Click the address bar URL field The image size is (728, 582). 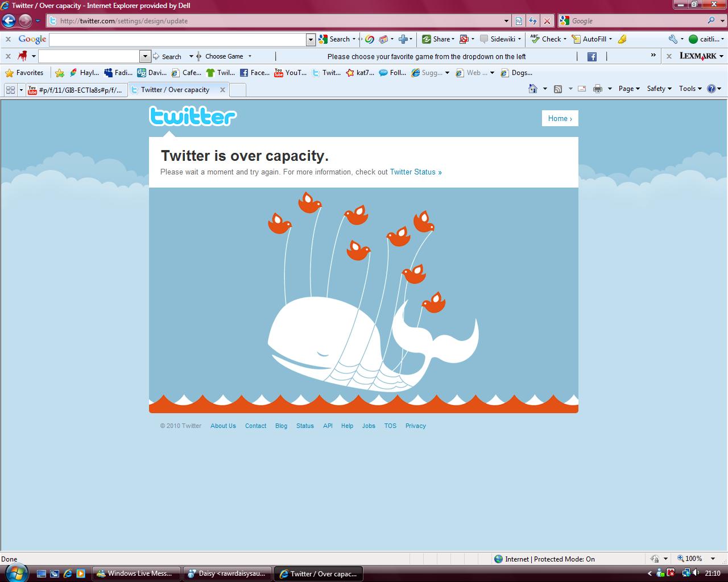tap(279, 21)
